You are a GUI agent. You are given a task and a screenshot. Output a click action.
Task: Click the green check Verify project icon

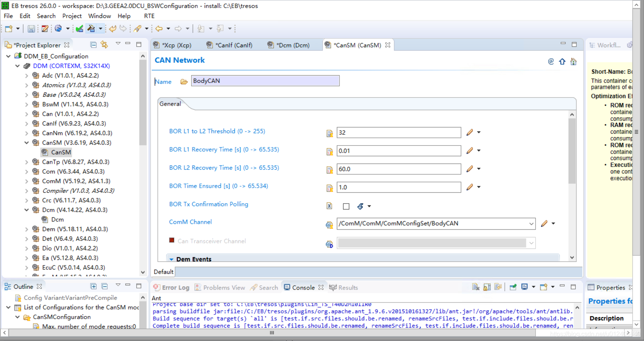(x=80, y=29)
